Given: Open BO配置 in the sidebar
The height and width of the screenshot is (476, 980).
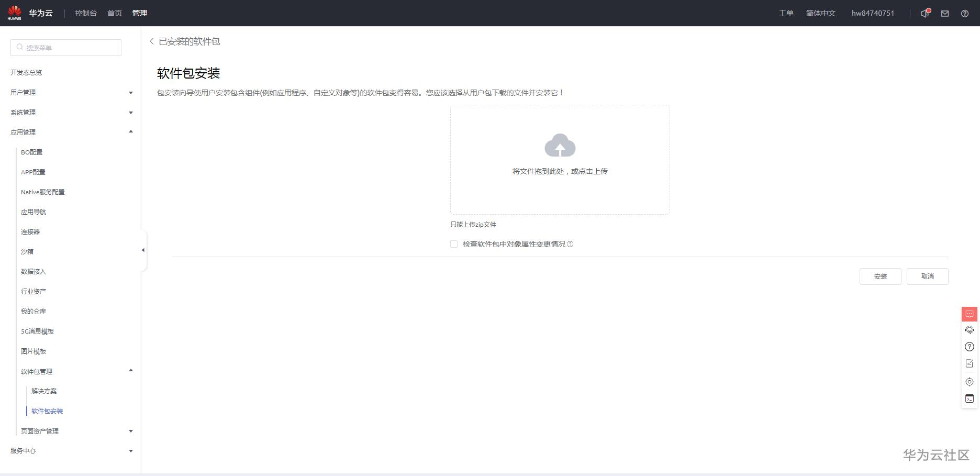Looking at the screenshot, I should click(x=32, y=152).
